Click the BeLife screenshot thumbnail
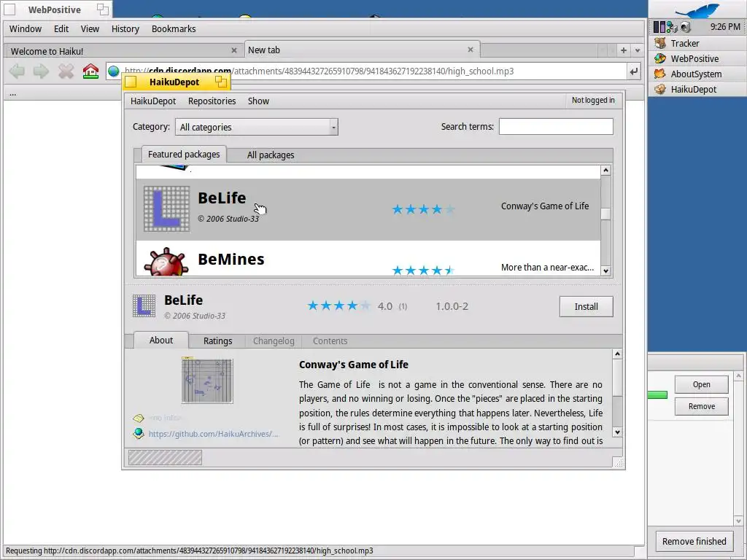Image resolution: width=747 pixels, height=560 pixels. pos(207,381)
